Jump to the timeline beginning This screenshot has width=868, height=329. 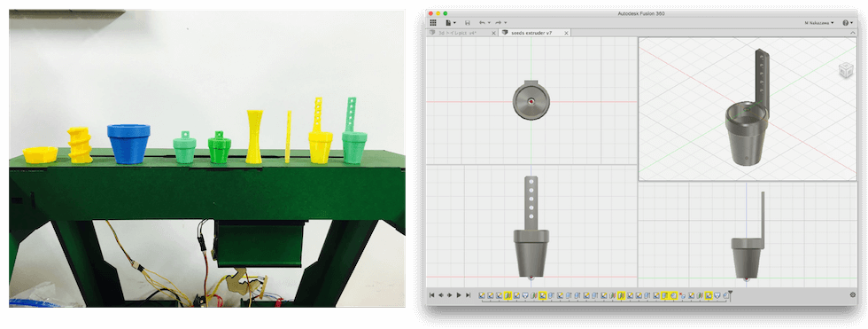tap(432, 295)
